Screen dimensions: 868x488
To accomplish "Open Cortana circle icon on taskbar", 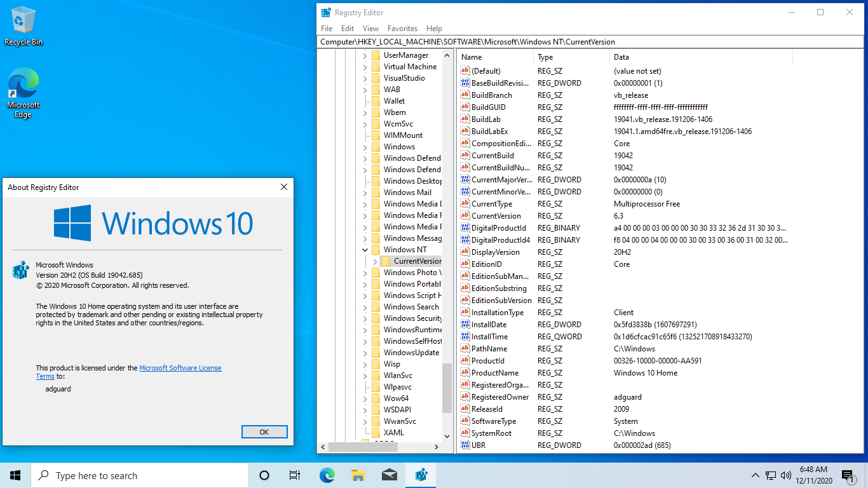I will coord(264,475).
